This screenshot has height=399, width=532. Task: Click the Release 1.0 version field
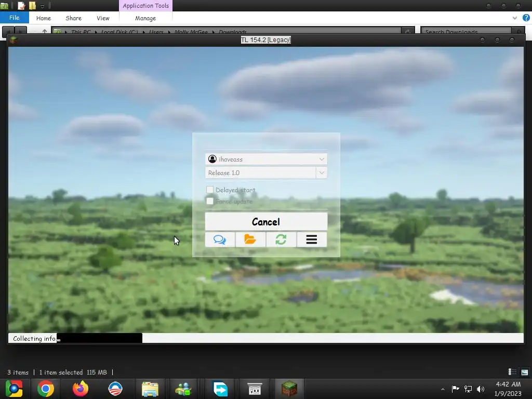click(261, 172)
